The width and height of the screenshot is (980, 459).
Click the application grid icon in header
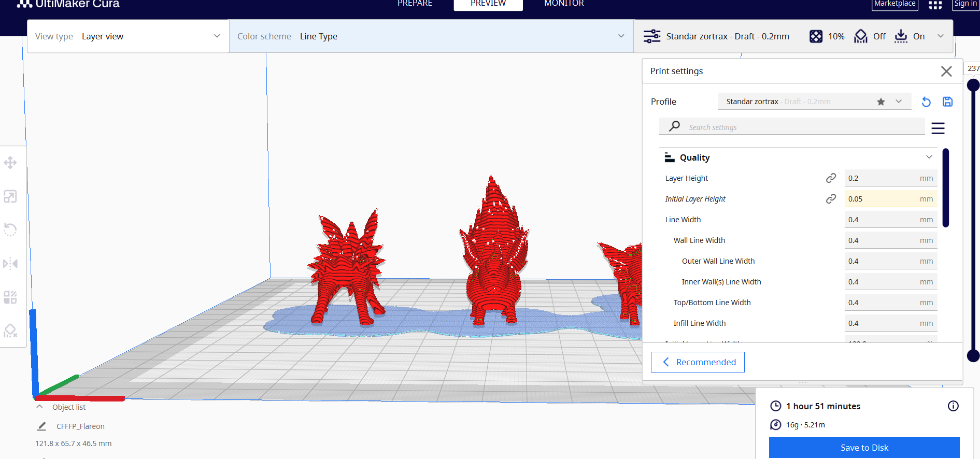click(x=935, y=5)
